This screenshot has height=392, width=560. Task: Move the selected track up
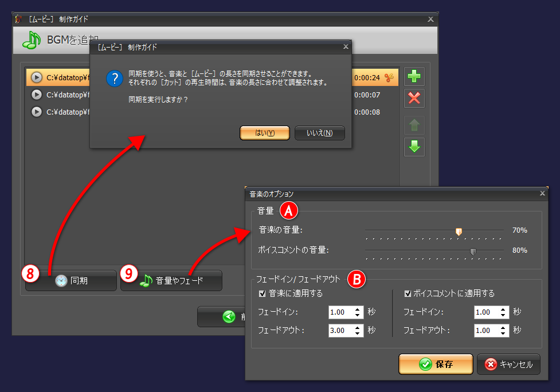(x=414, y=125)
